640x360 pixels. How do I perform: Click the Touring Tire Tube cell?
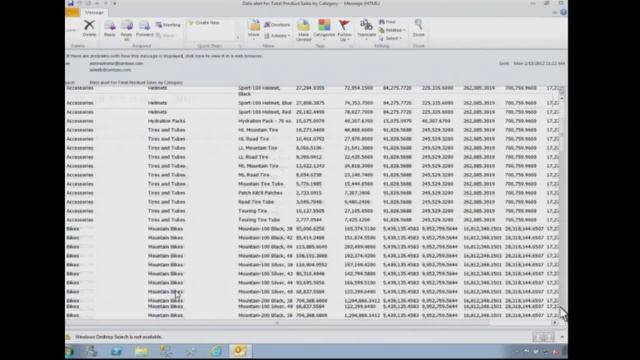259,220
